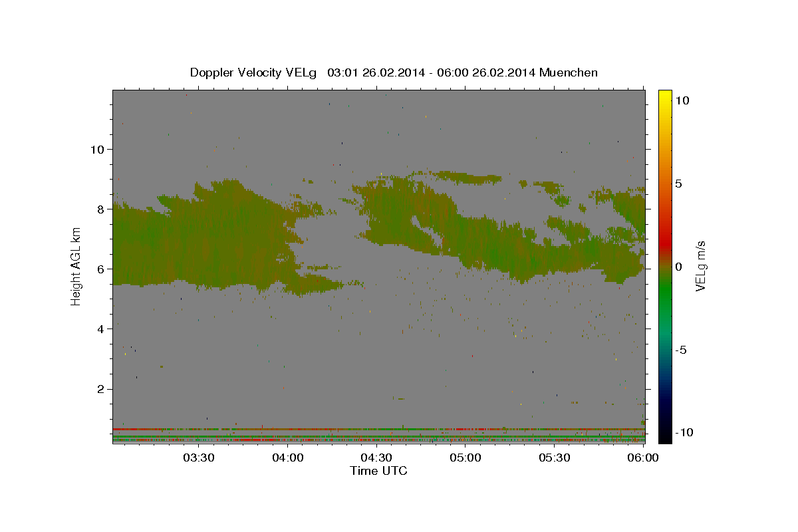Click the plot title "Doppler Velocity VELg"
The height and width of the screenshot is (532, 798).
tap(254, 72)
